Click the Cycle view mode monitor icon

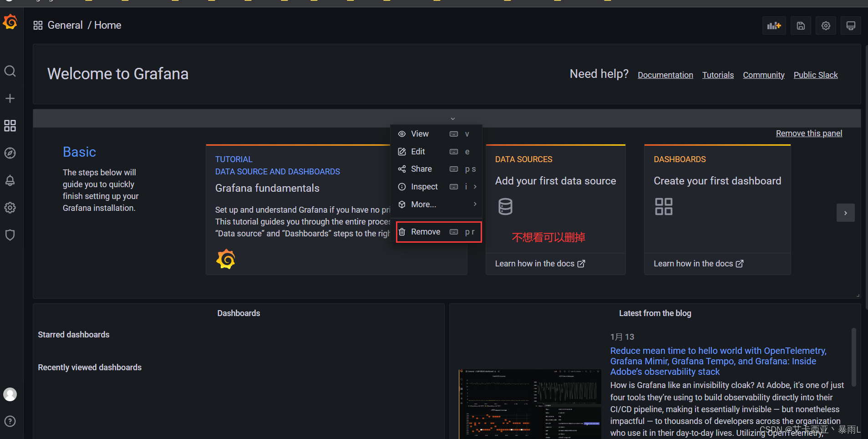851,26
